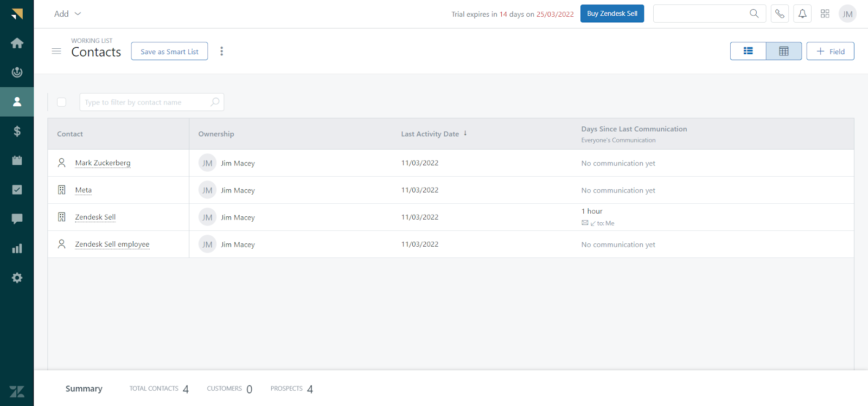Open the Tasks checkmark icon
This screenshot has height=406, width=868.
[x=17, y=190]
